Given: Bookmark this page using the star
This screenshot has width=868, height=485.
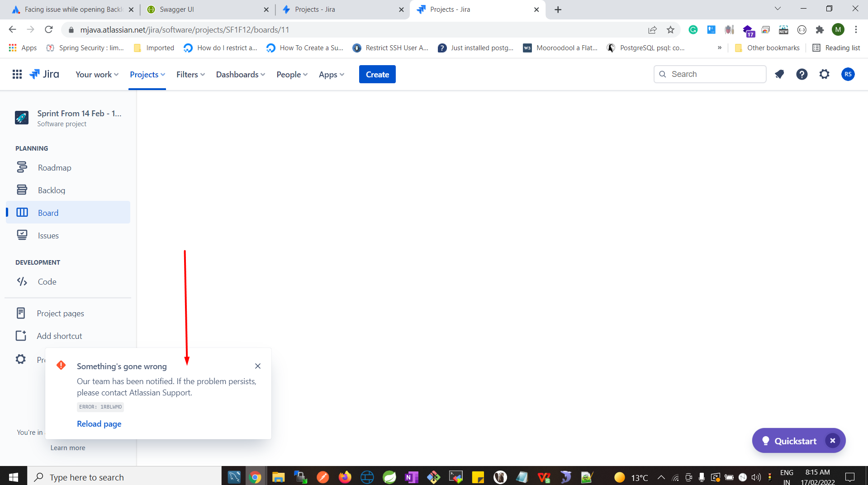Looking at the screenshot, I should point(671,29).
